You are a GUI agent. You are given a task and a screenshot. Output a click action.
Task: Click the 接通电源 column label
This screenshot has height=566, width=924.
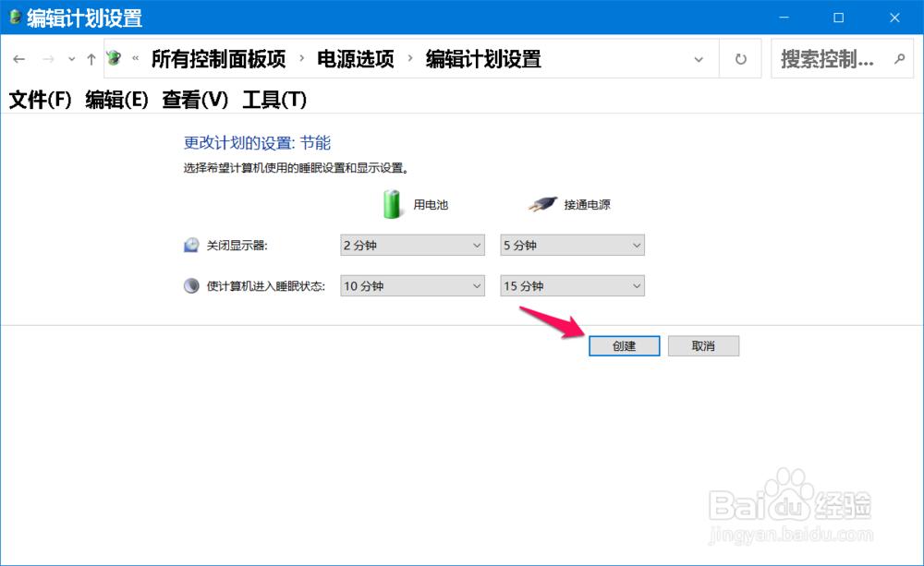[588, 204]
